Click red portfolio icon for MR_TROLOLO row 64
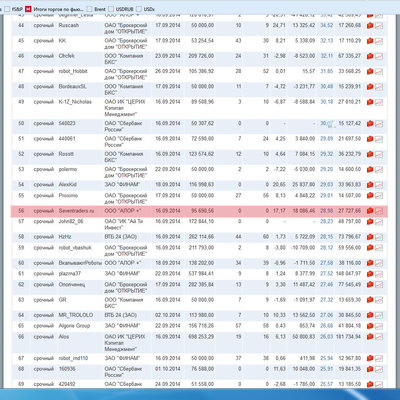 (x=370, y=315)
